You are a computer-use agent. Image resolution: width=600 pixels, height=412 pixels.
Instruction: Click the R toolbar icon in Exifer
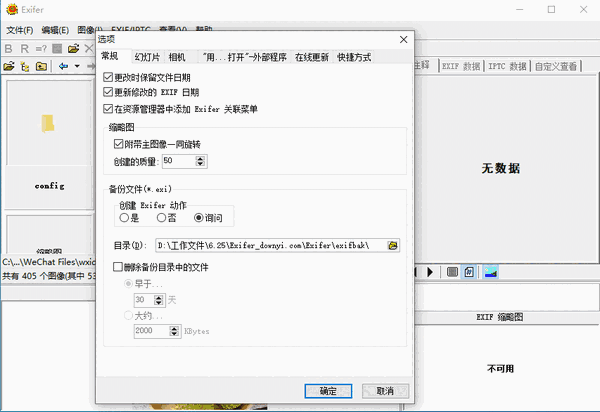coord(24,49)
